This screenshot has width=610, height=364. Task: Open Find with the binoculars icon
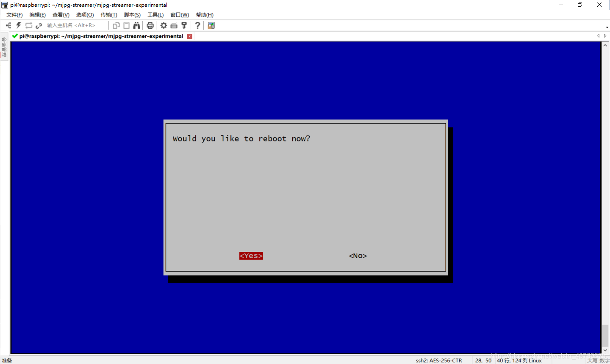136,25
